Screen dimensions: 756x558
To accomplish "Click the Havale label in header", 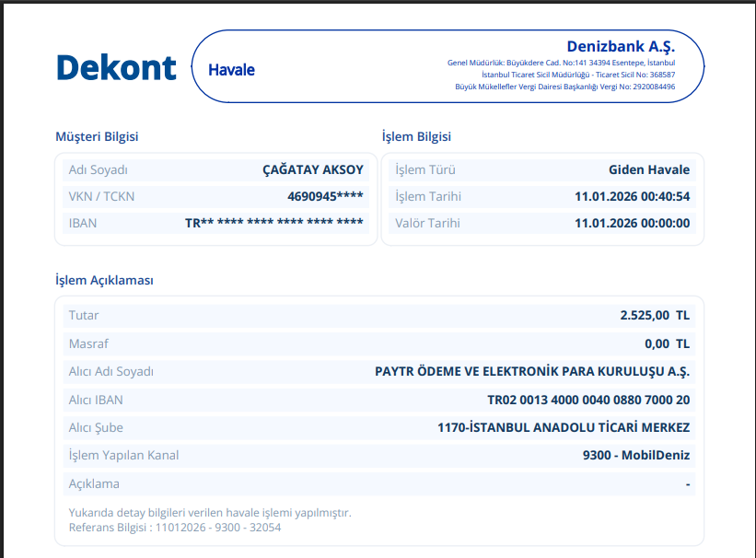I will click(231, 70).
